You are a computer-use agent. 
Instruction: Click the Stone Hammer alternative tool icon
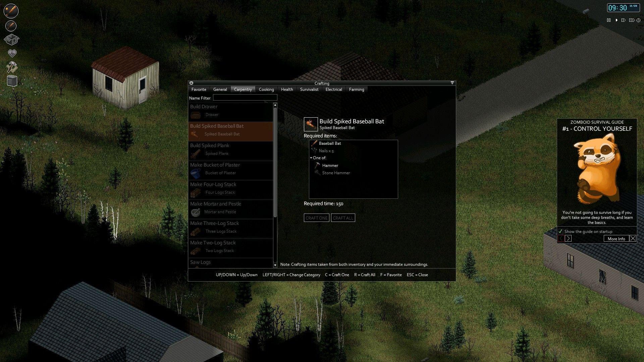point(316,172)
